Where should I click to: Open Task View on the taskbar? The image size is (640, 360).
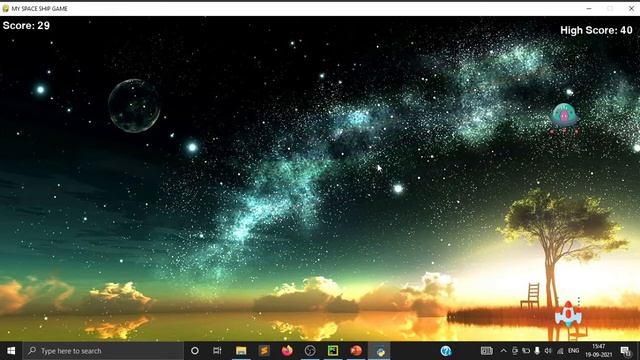point(217,351)
